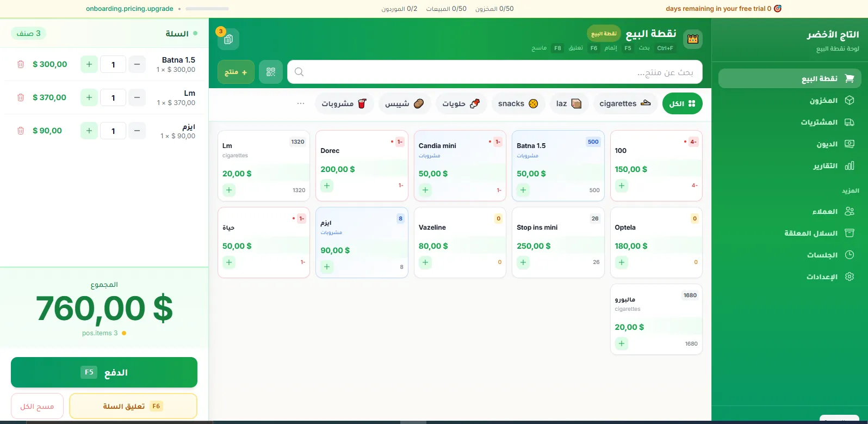
Task: Click the Lm cart quantity field
Action: [x=113, y=97]
